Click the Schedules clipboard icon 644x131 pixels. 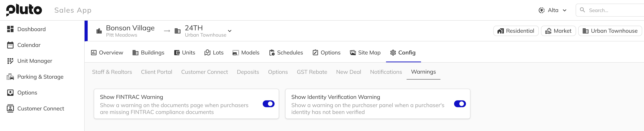272,53
